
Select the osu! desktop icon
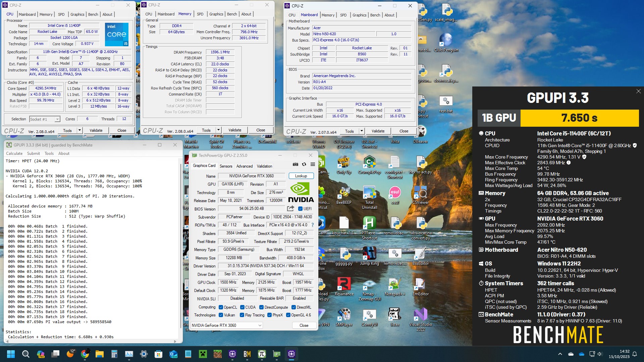395,195
